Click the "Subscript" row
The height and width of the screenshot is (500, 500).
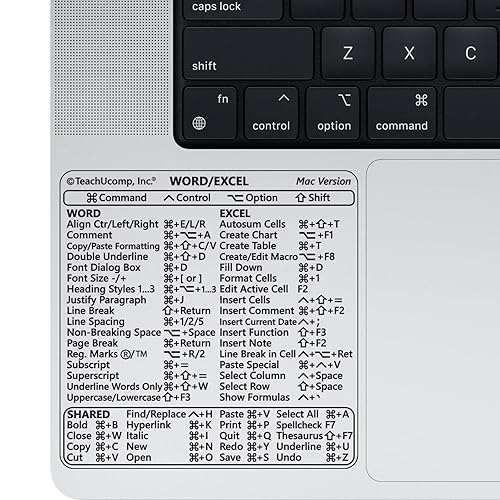point(128,365)
